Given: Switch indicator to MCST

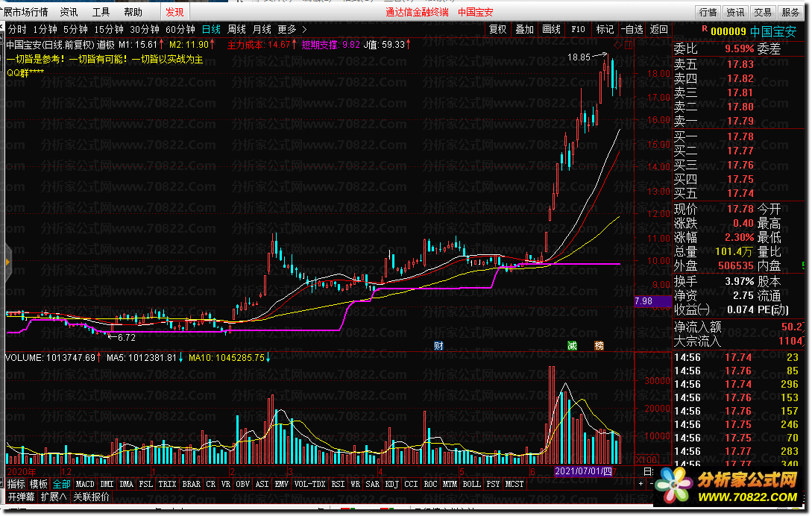Looking at the screenshot, I should coord(514,484).
